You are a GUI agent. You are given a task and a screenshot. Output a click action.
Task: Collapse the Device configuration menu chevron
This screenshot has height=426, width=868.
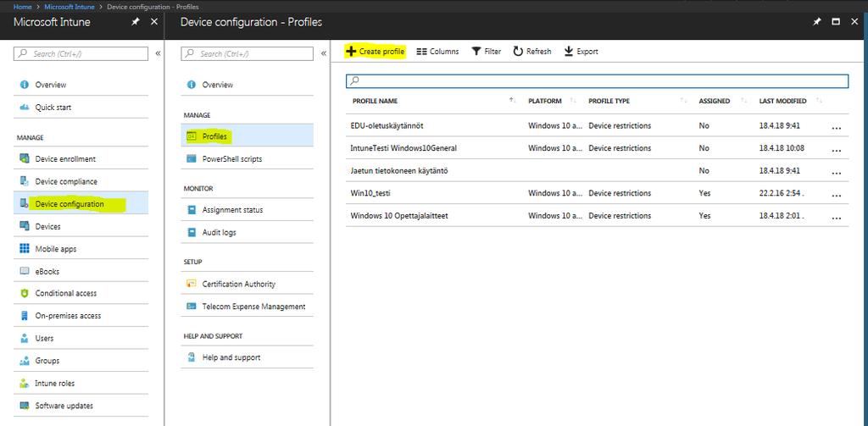(x=324, y=53)
